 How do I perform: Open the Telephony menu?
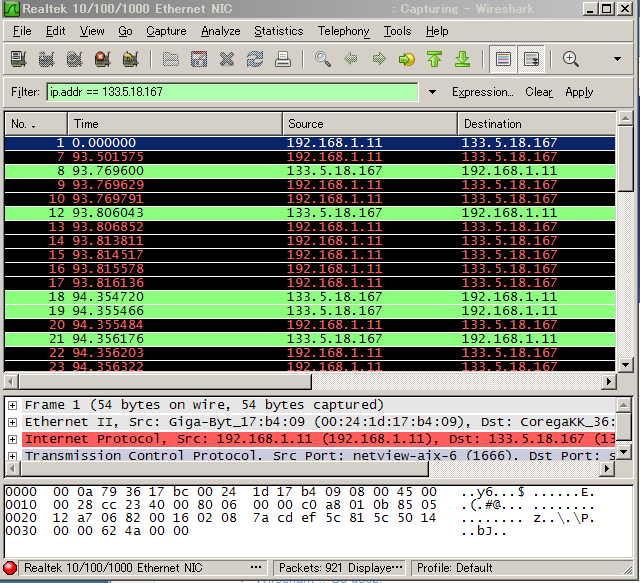(x=343, y=31)
